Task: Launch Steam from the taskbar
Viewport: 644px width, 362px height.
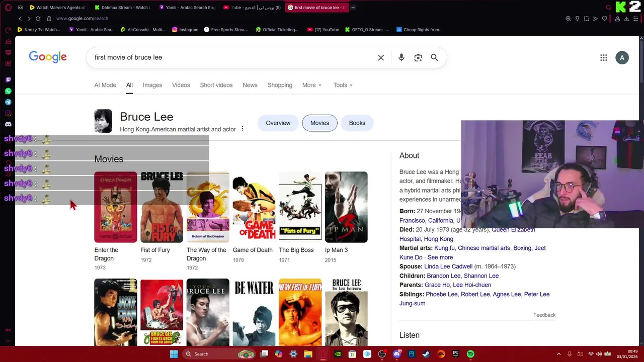Action: coord(426,354)
